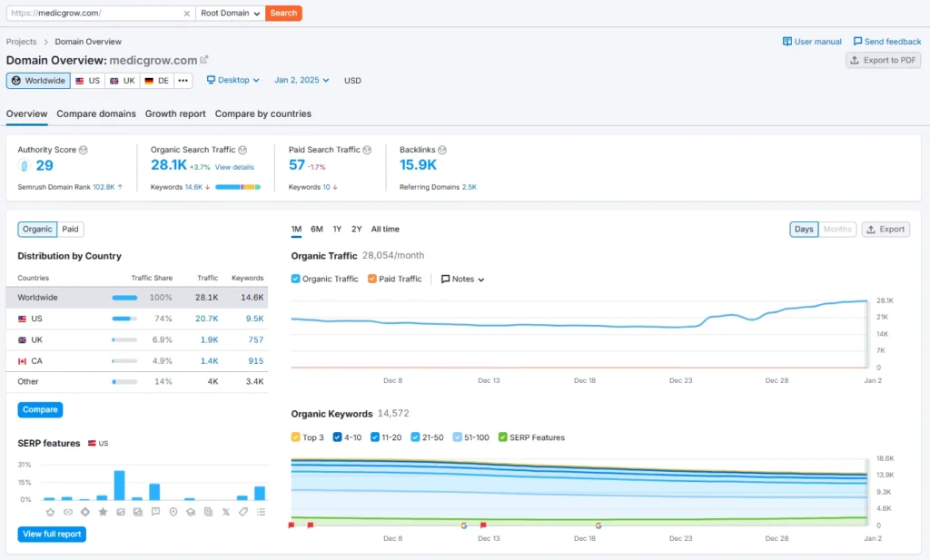The height and width of the screenshot is (560, 930).
Task: Switch to Compare domains tab
Action: click(96, 113)
